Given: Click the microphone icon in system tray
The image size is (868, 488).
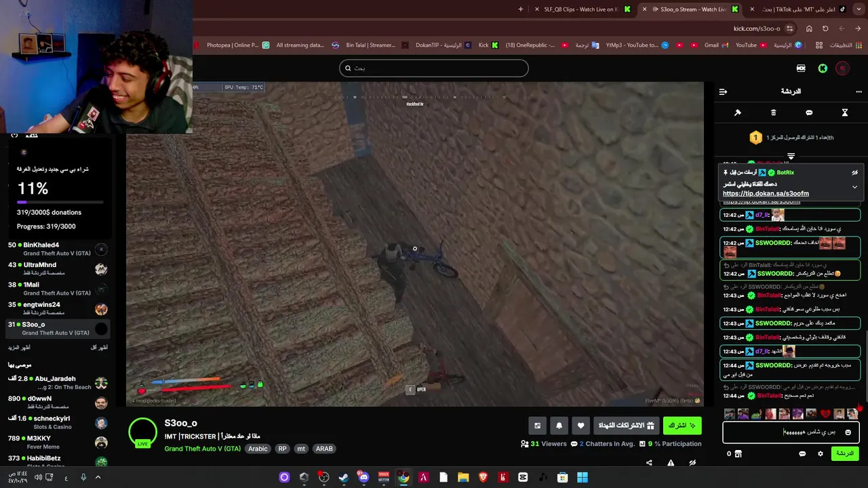Looking at the screenshot, I should [x=83, y=477].
